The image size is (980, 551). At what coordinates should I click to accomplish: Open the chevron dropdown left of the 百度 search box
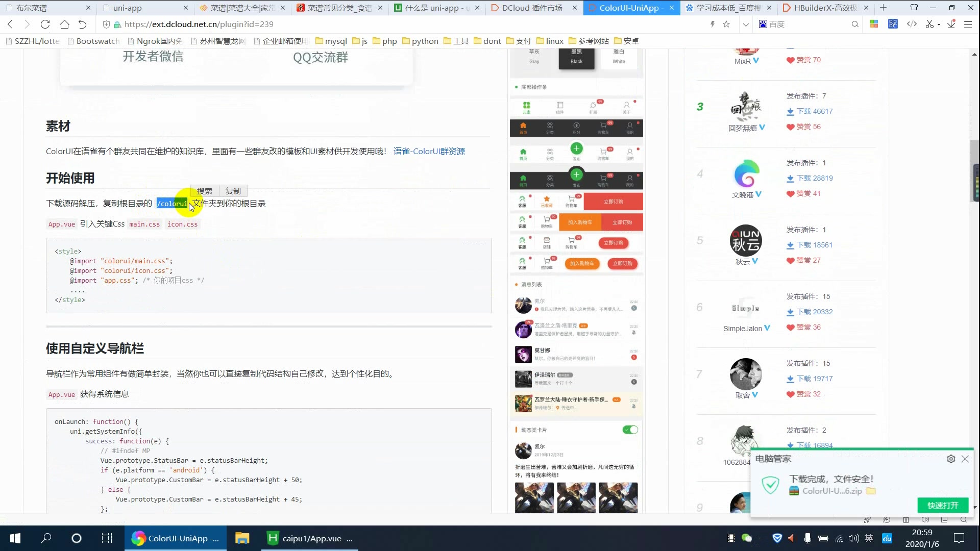click(x=746, y=24)
